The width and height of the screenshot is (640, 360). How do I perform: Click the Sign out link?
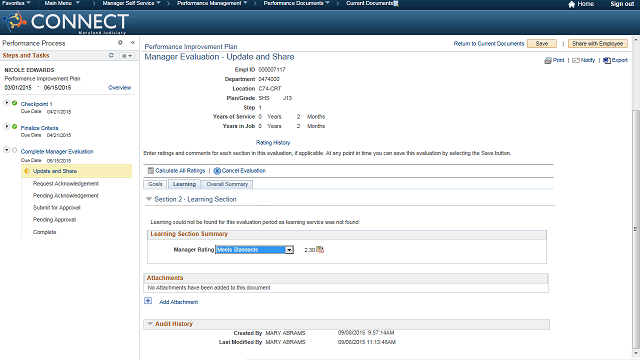tap(622, 4)
